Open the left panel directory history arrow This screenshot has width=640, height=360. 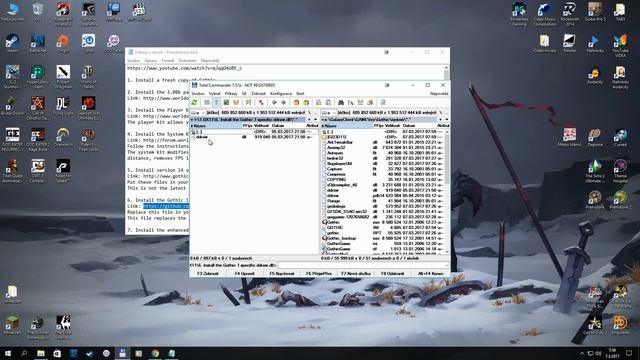coord(315,120)
